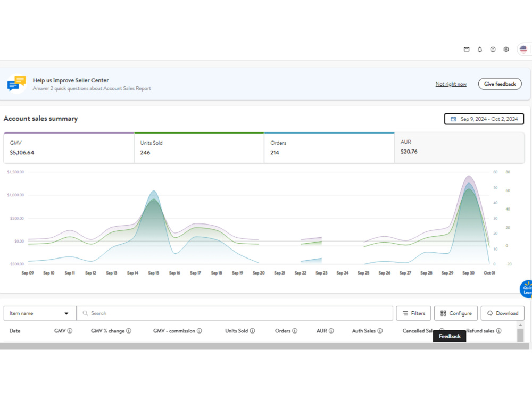Click the calendar icon in date range
The height and width of the screenshot is (399, 532).
point(453,119)
